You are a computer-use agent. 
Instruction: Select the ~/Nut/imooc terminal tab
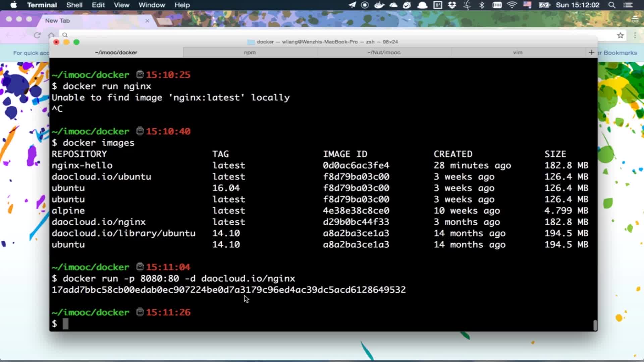tap(383, 52)
